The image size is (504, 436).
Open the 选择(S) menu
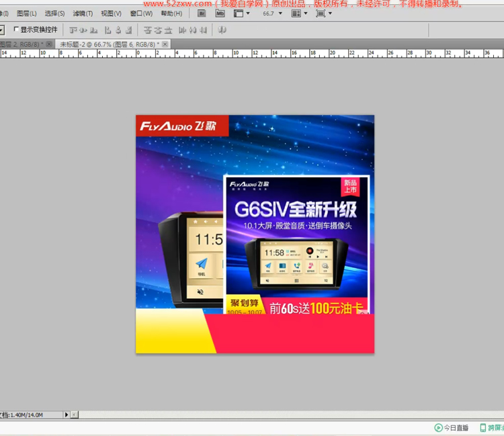54,13
